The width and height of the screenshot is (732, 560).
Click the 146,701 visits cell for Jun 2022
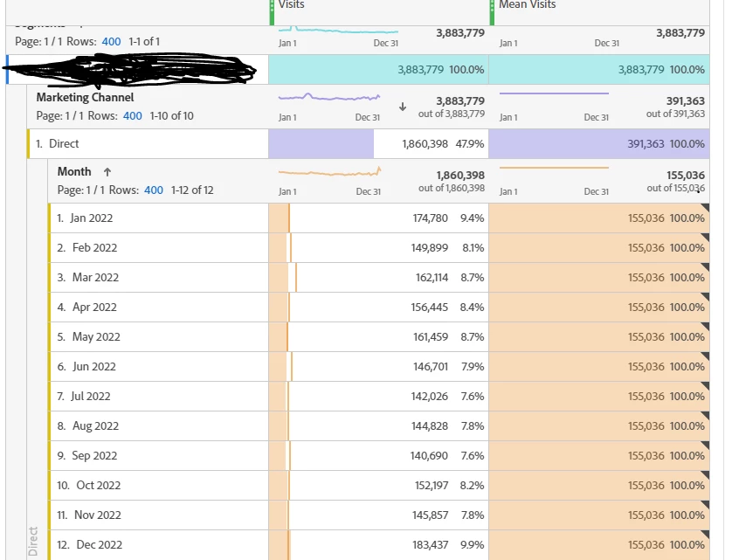tap(378, 367)
